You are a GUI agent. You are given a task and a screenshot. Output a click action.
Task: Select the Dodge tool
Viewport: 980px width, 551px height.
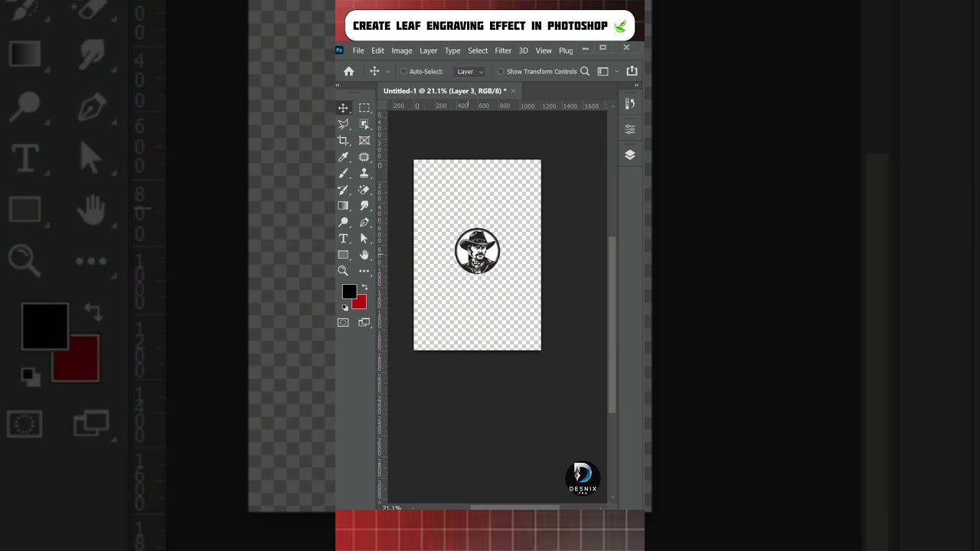(343, 222)
